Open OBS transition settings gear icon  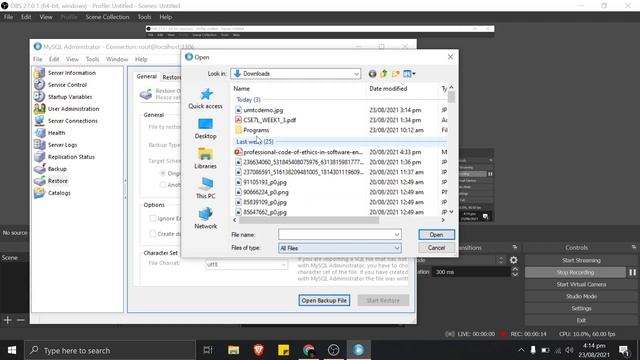(513, 260)
